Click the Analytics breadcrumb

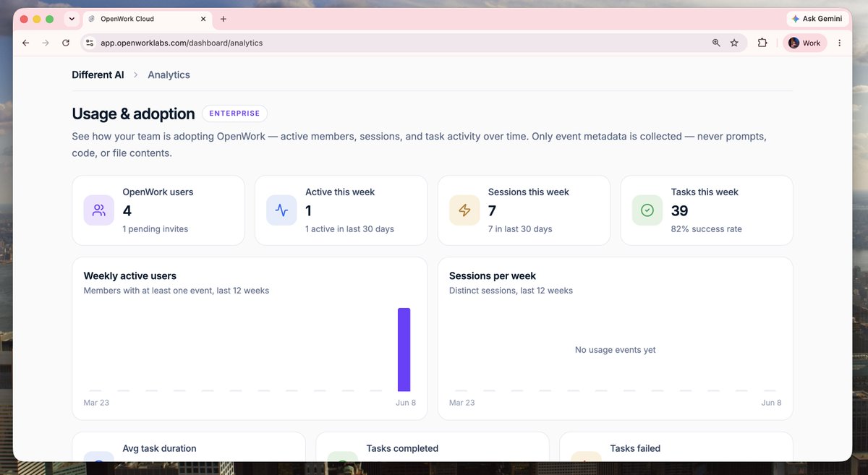tap(169, 74)
